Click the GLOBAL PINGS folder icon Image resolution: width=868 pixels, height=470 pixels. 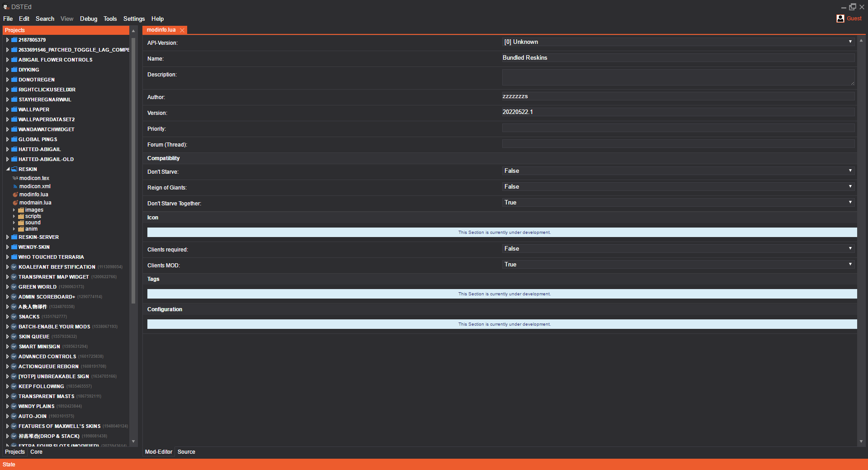tap(14, 139)
